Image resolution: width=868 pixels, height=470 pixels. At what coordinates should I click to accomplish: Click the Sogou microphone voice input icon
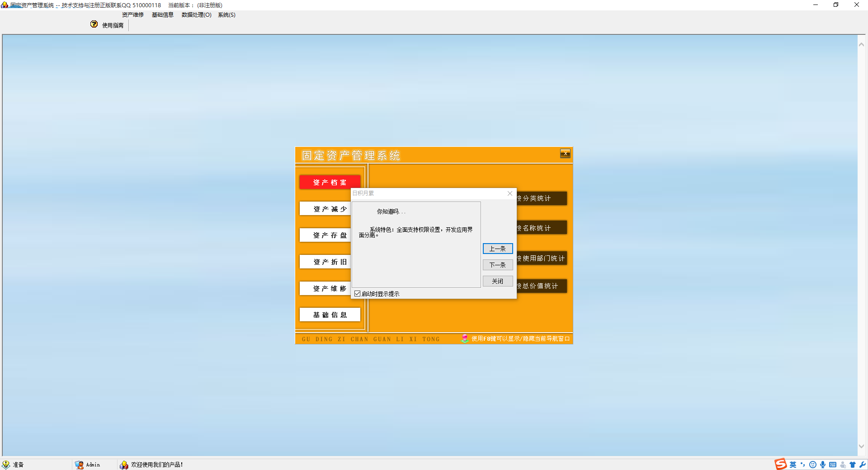click(823, 465)
